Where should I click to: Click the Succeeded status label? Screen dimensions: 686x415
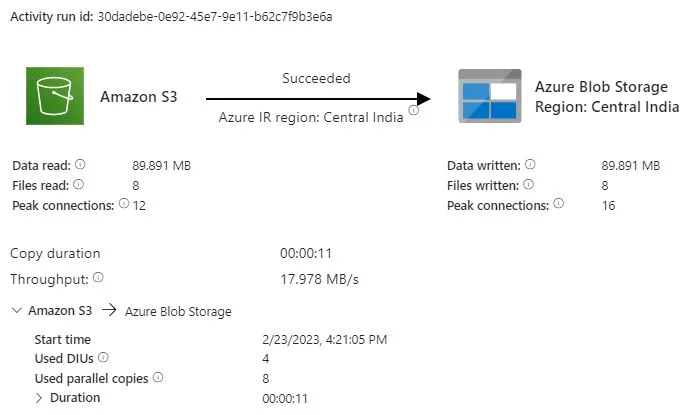click(316, 78)
